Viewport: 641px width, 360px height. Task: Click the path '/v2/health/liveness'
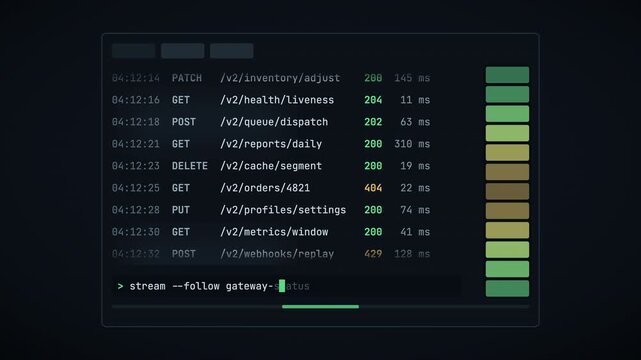(277, 100)
